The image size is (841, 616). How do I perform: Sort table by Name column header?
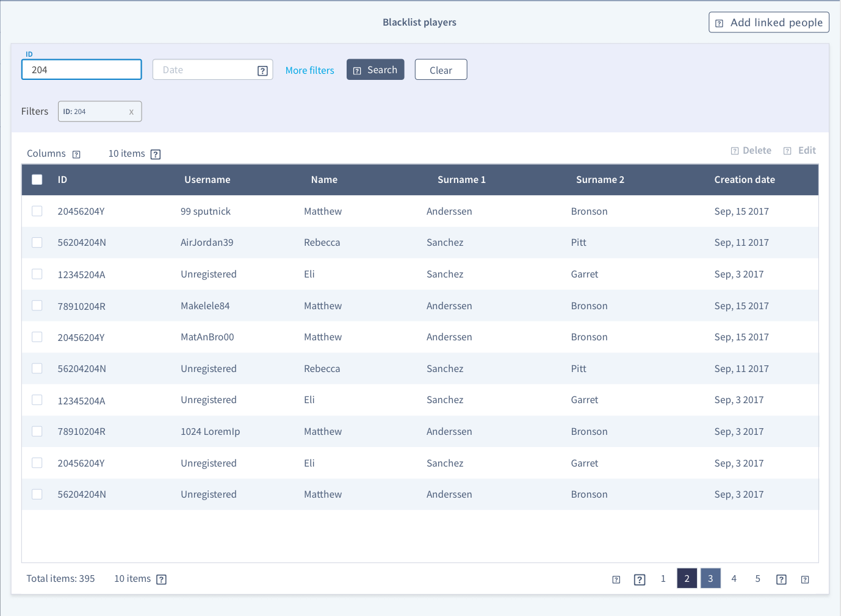[x=324, y=180]
